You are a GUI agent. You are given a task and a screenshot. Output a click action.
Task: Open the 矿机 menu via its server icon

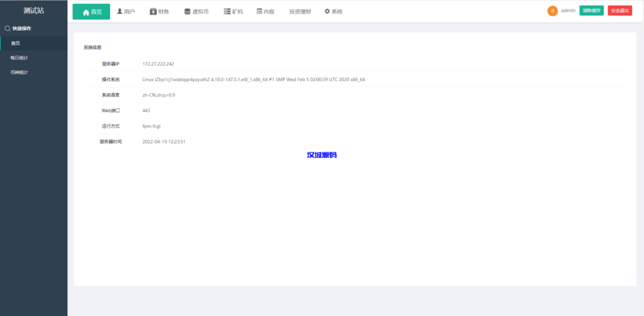(x=227, y=11)
